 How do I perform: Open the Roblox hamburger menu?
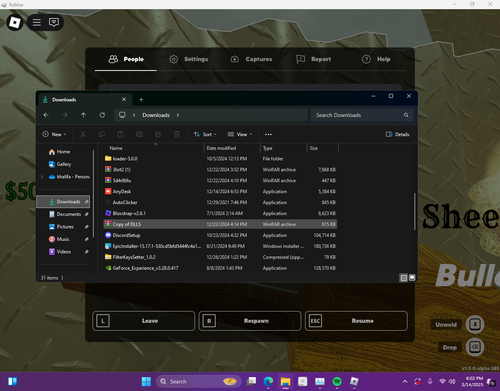pyautogui.click(x=37, y=22)
